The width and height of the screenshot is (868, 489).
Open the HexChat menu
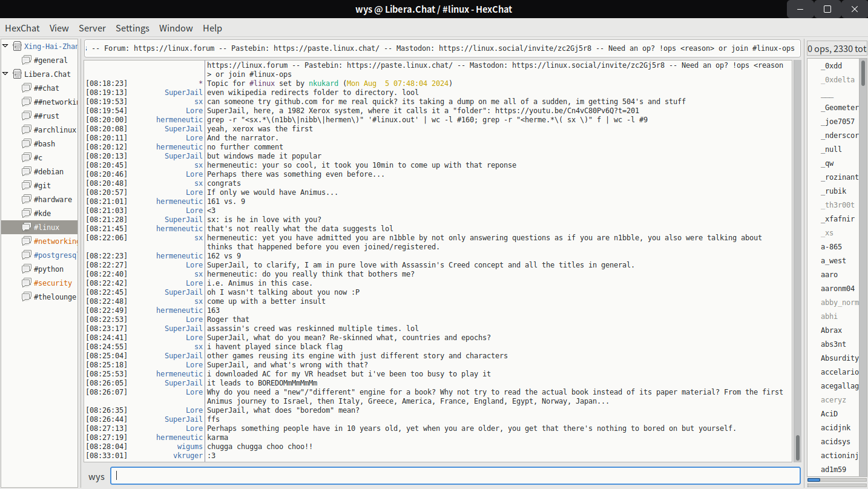pos(22,28)
